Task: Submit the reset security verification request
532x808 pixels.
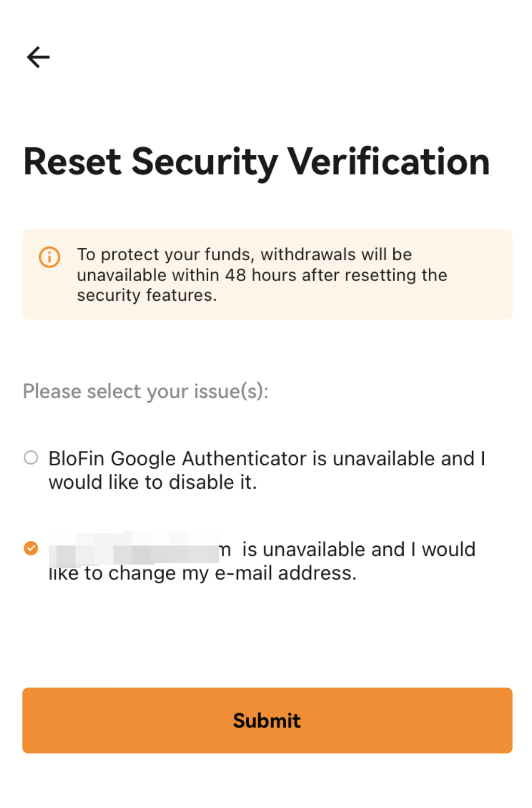Action: (267, 720)
